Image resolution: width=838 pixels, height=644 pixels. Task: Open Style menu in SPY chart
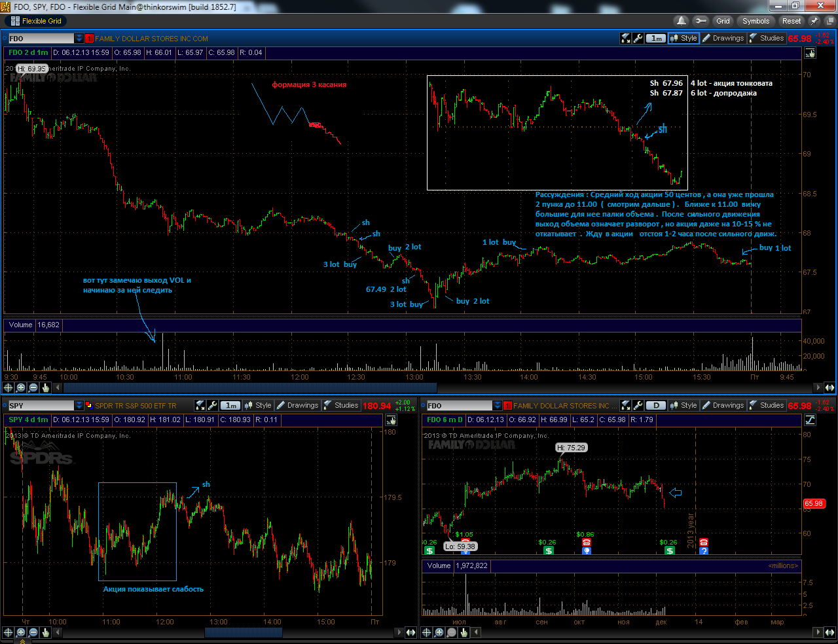coord(258,406)
